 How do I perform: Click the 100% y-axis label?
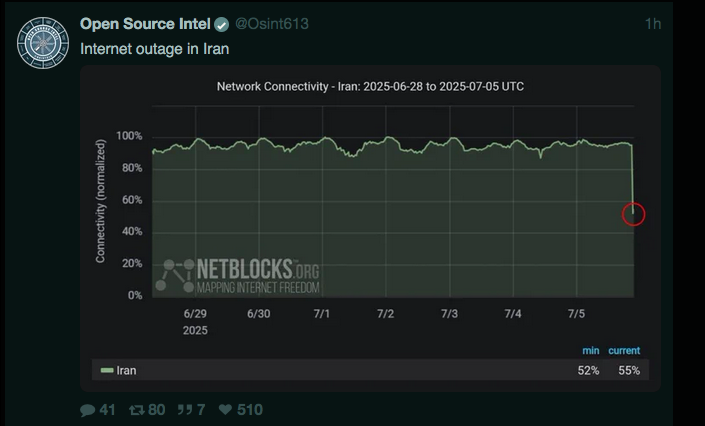129,136
